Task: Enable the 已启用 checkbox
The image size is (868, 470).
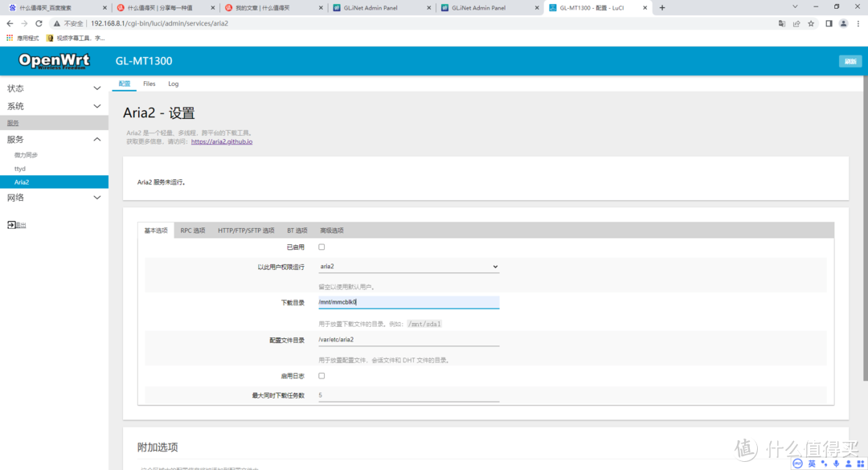Action: pyautogui.click(x=321, y=247)
